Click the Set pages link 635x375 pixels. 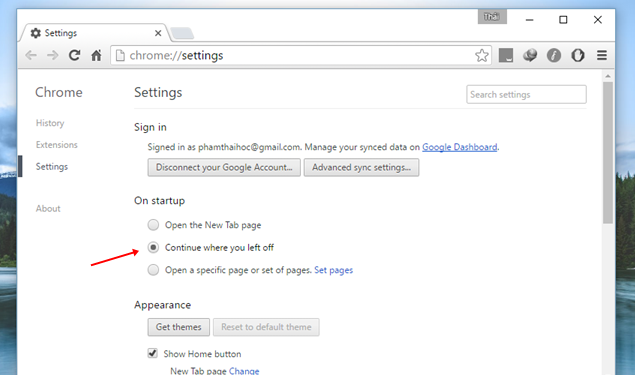coord(333,270)
